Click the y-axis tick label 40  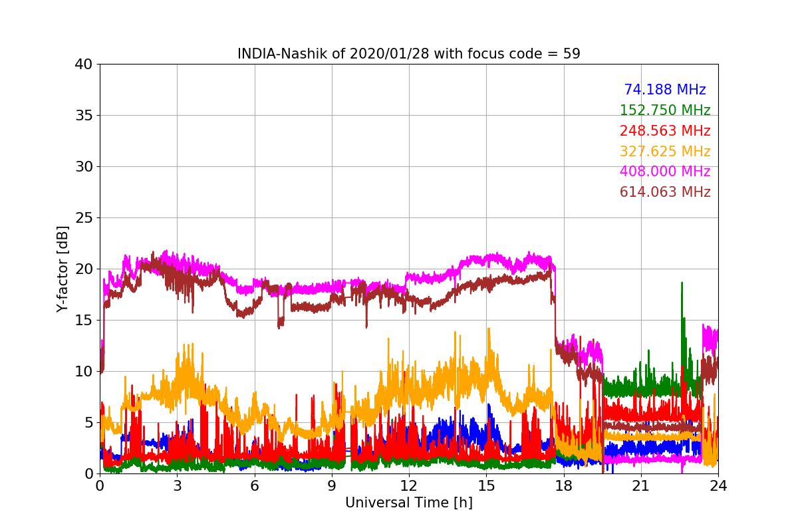click(83, 65)
